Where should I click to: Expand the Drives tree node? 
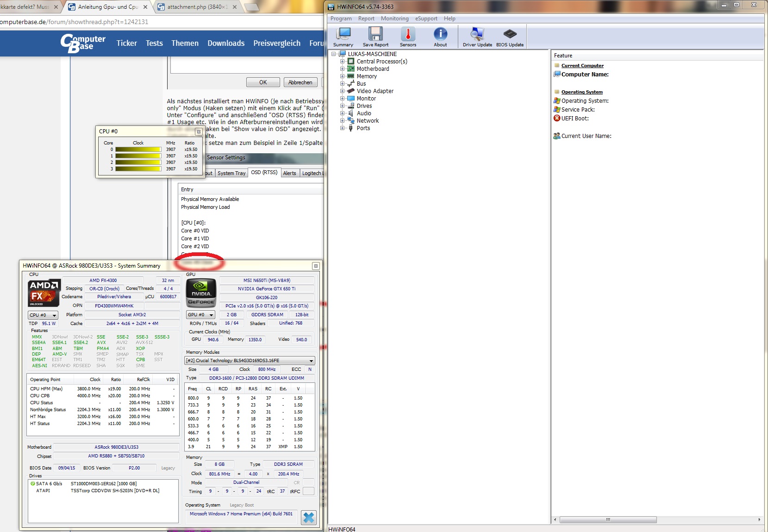[x=342, y=106]
